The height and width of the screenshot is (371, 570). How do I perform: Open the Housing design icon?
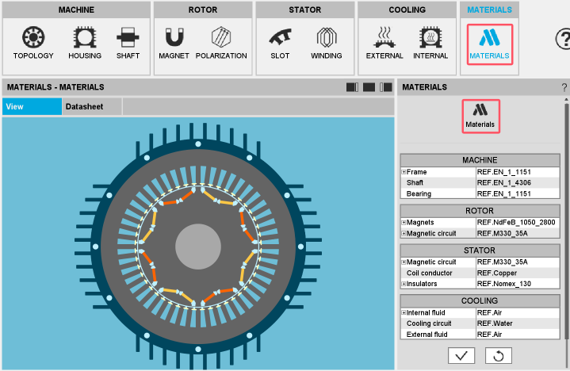click(85, 43)
